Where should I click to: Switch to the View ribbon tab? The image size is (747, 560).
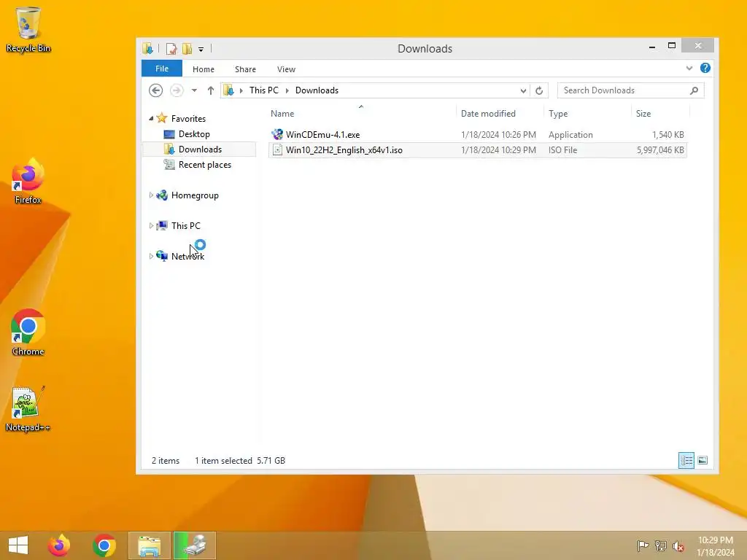(x=286, y=69)
